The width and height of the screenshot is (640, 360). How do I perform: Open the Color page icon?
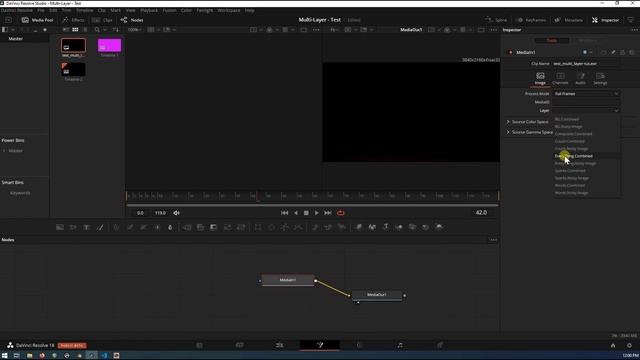click(x=360, y=345)
